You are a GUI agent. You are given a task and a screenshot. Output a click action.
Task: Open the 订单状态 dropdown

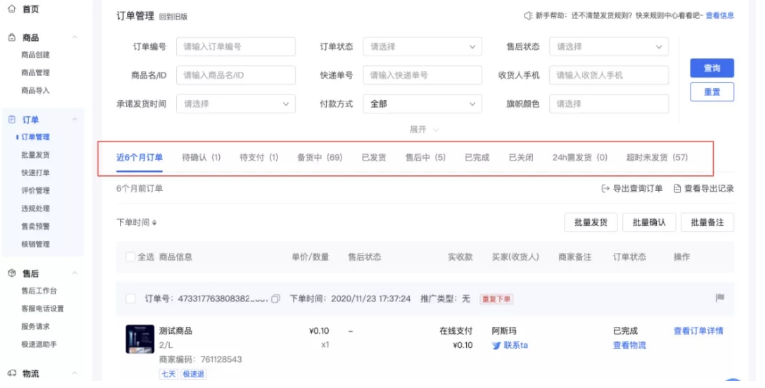(422, 47)
